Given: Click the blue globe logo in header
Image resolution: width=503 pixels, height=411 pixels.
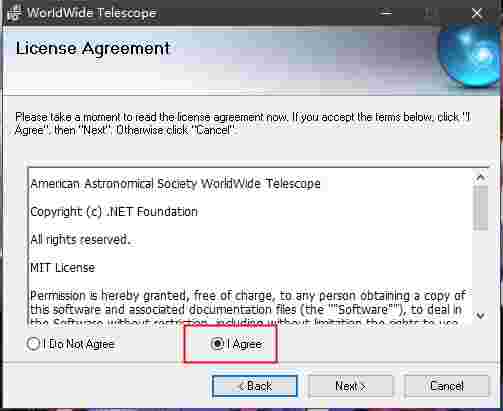Looking at the screenshot, I should (x=470, y=56).
